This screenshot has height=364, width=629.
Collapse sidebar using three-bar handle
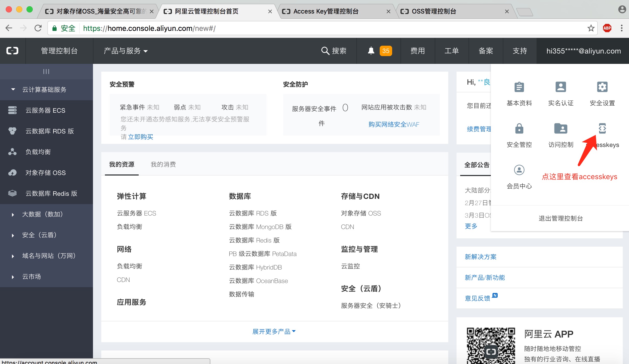[46, 71]
